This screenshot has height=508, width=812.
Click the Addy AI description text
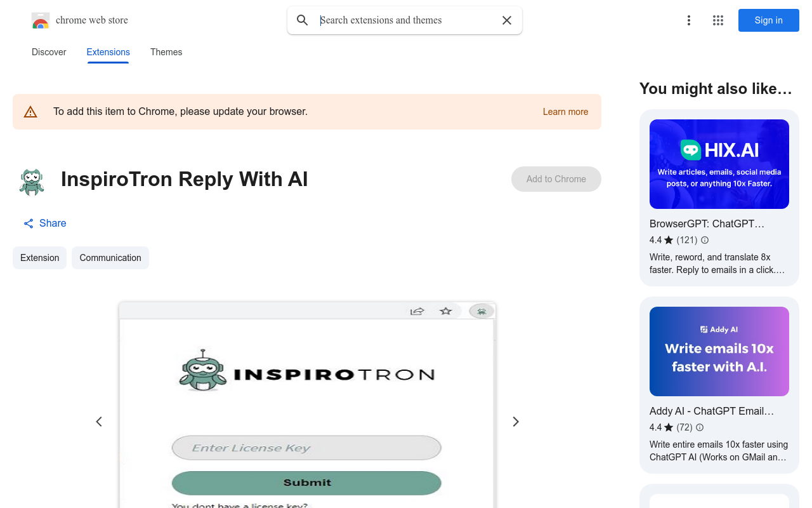pyautogui.click(x=719, y=451)
